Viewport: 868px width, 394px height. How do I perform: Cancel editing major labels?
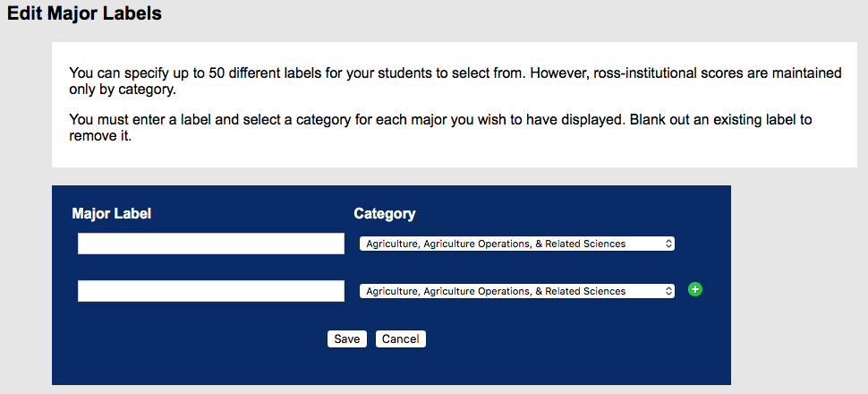[x=400, y=339]
